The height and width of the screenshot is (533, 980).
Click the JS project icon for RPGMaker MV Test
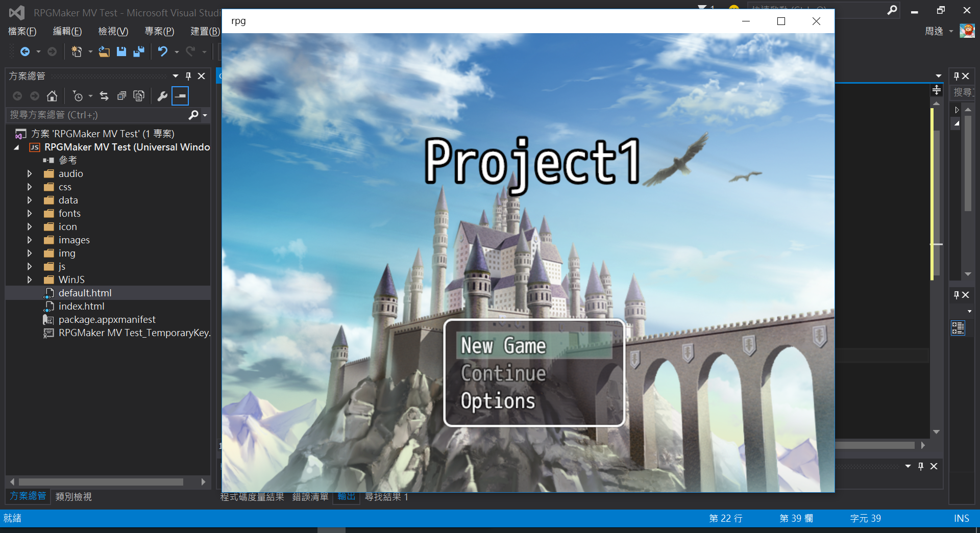35,147
